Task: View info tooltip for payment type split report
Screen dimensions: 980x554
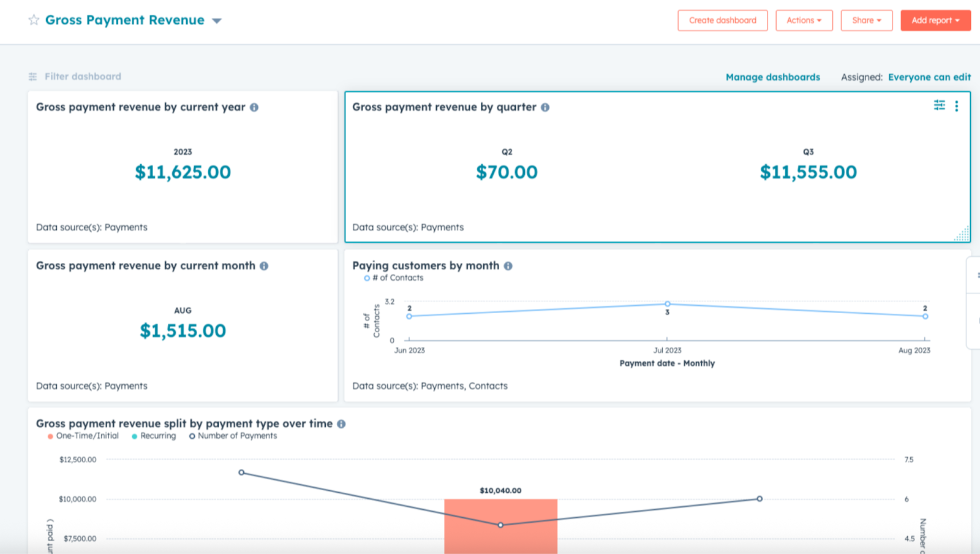Action: point(342,423)
